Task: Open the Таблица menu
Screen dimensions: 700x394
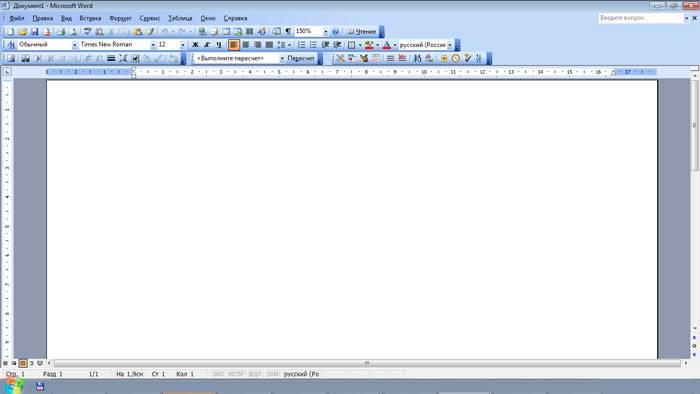Action: point(180,18)
